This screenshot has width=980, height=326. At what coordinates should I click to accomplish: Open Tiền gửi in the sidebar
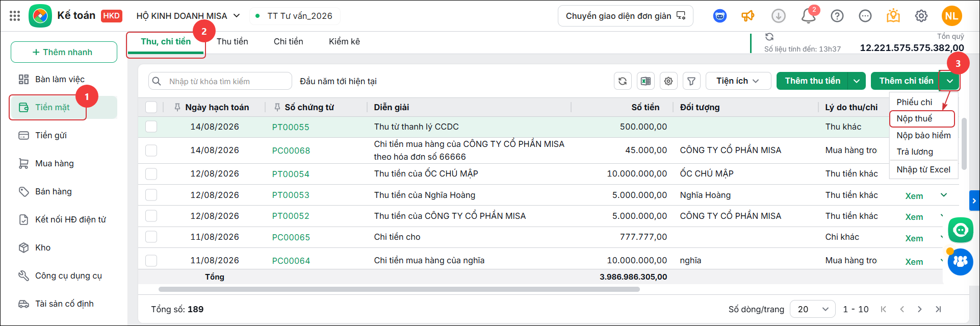pos(64,135)
